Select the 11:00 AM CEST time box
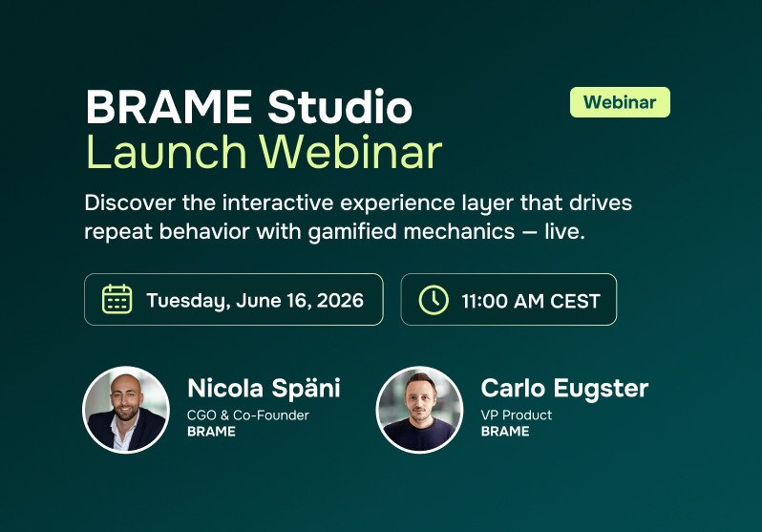762x532 pixels. coord(509,300)
